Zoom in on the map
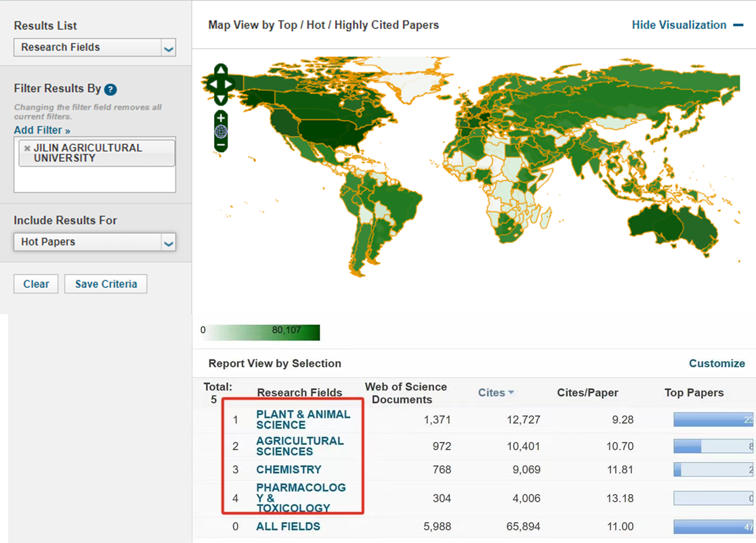756x543 pixels. pos(221,118)
